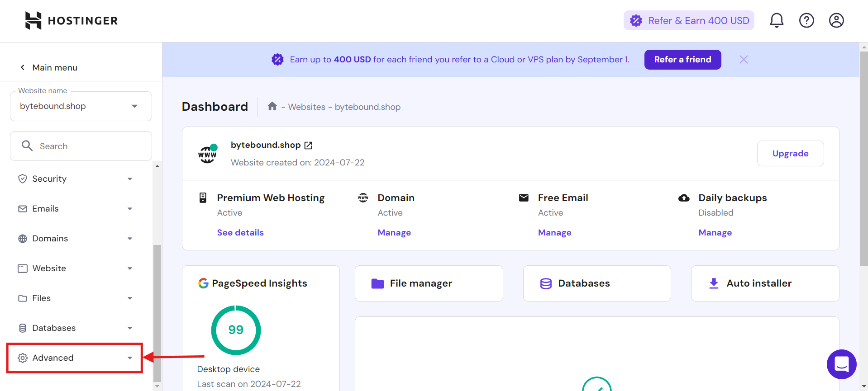Click the sidebar Search input field

[81, 146]
